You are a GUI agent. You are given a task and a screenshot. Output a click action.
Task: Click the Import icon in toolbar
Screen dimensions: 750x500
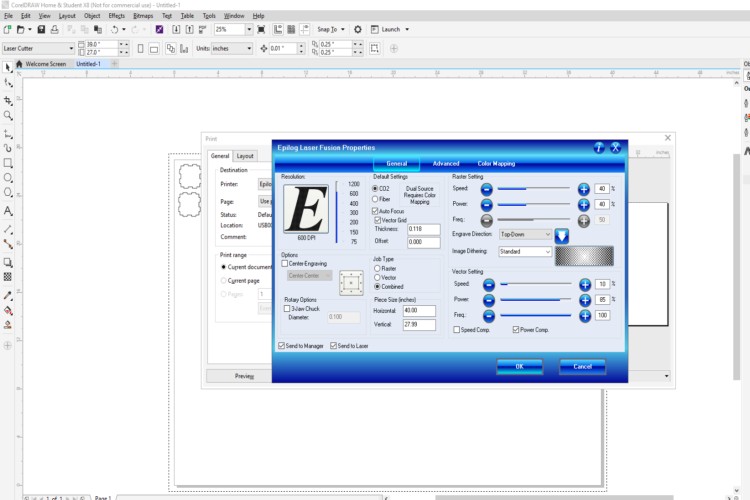coord(176,30)
